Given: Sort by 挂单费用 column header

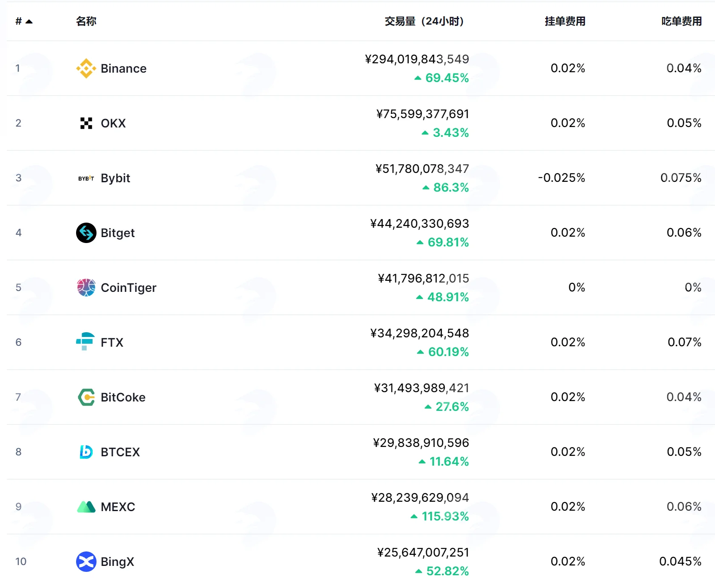Looking at the screenshot, I should (x=565, y=21).
